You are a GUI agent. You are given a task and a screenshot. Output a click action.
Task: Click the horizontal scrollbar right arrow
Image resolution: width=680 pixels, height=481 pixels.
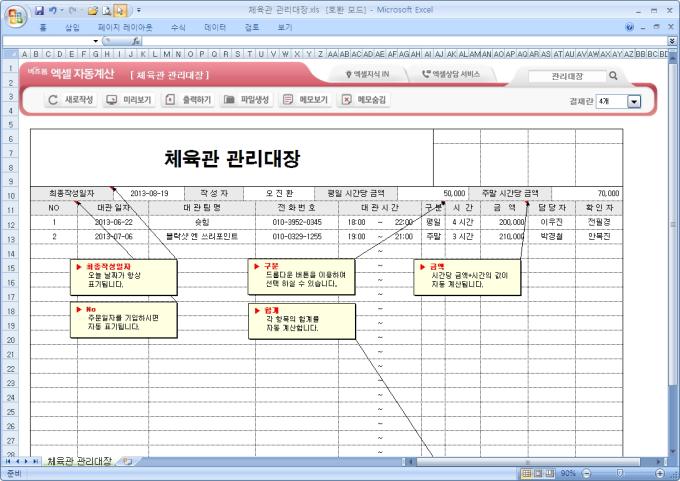659,462
